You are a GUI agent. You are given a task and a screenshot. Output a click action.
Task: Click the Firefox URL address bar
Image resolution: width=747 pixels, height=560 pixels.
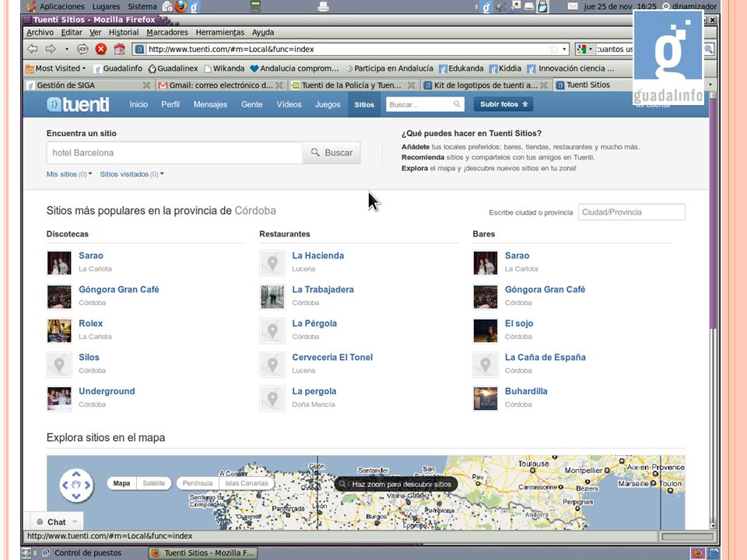click(x=350, y=49)
